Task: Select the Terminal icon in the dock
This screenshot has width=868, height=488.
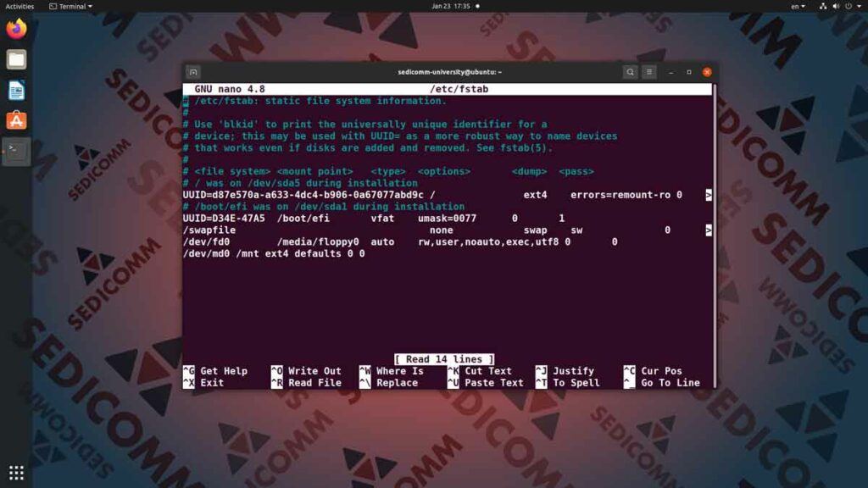Action: tap(16, 151)
